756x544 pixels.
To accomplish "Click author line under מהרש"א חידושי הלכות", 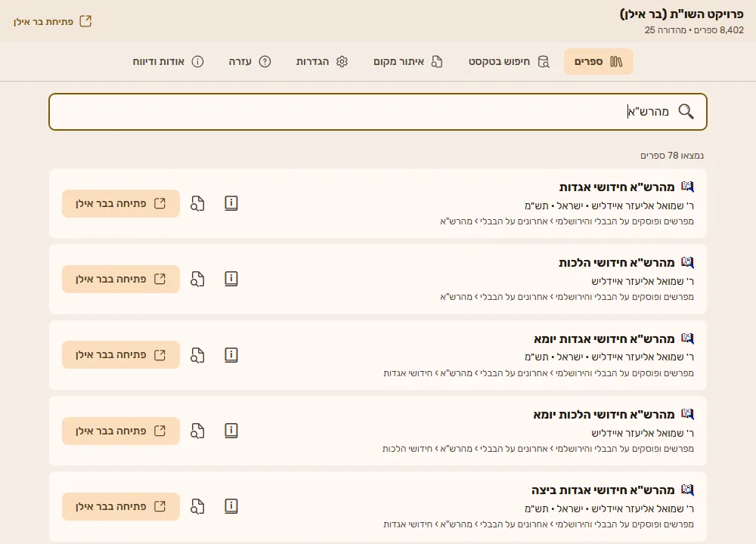I will pos(643,281).
